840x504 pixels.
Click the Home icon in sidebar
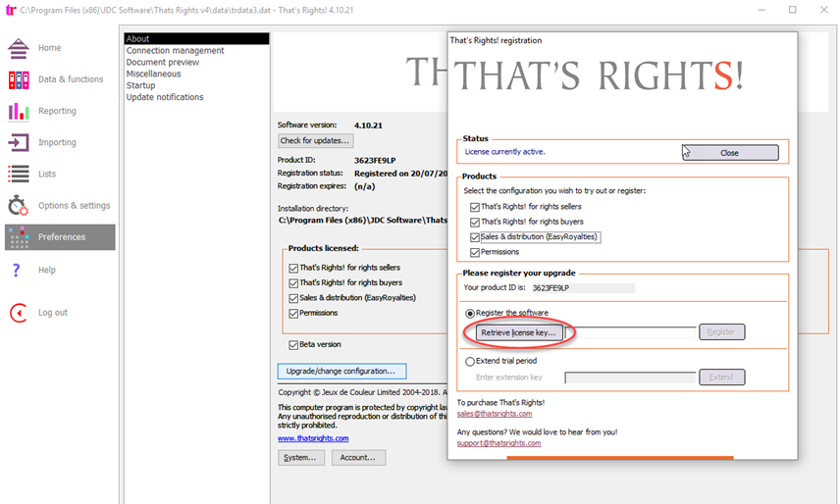(19, 48)
